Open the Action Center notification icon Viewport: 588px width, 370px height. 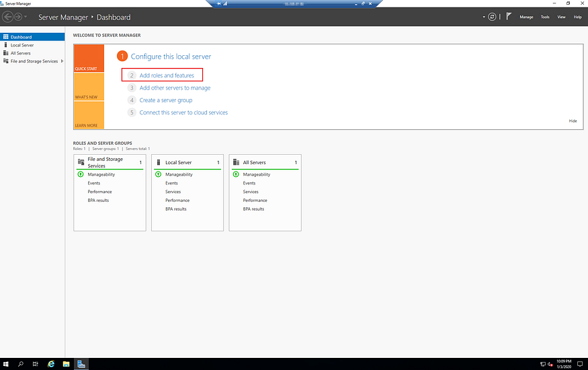(x=580, y=364)
